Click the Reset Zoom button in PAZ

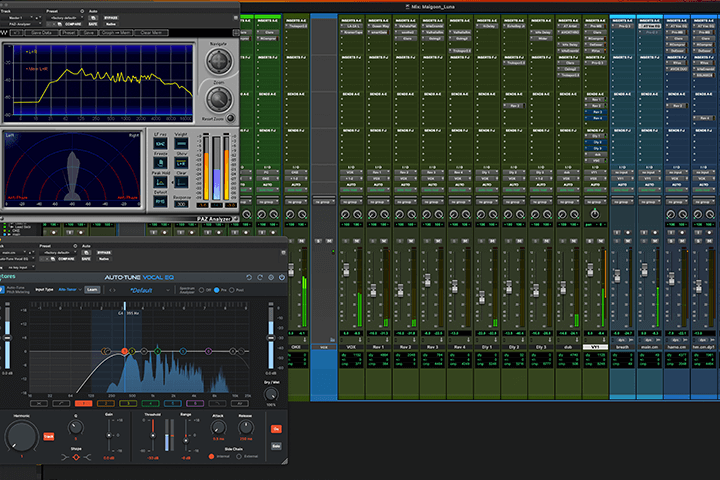[x=231, y=118]
